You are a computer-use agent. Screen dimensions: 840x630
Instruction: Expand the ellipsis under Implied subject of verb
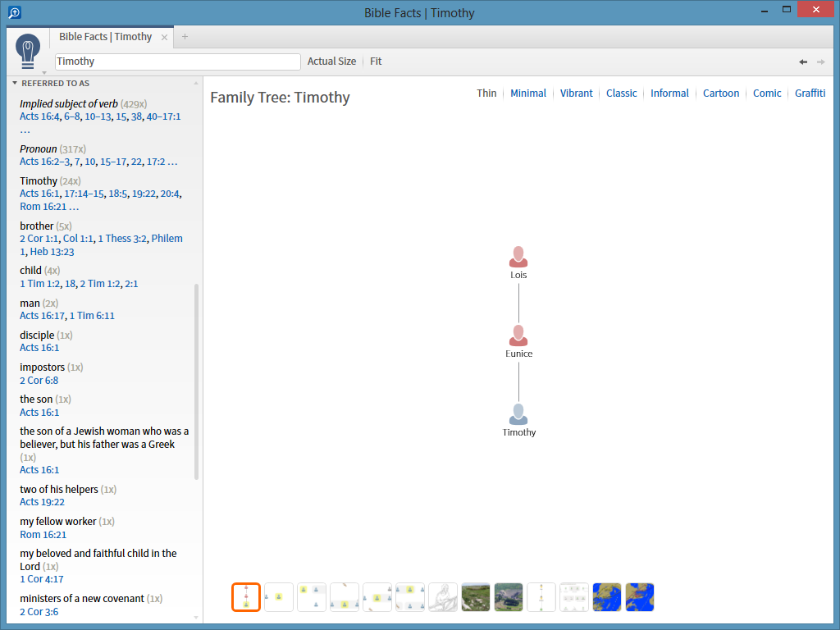(25, 130)
